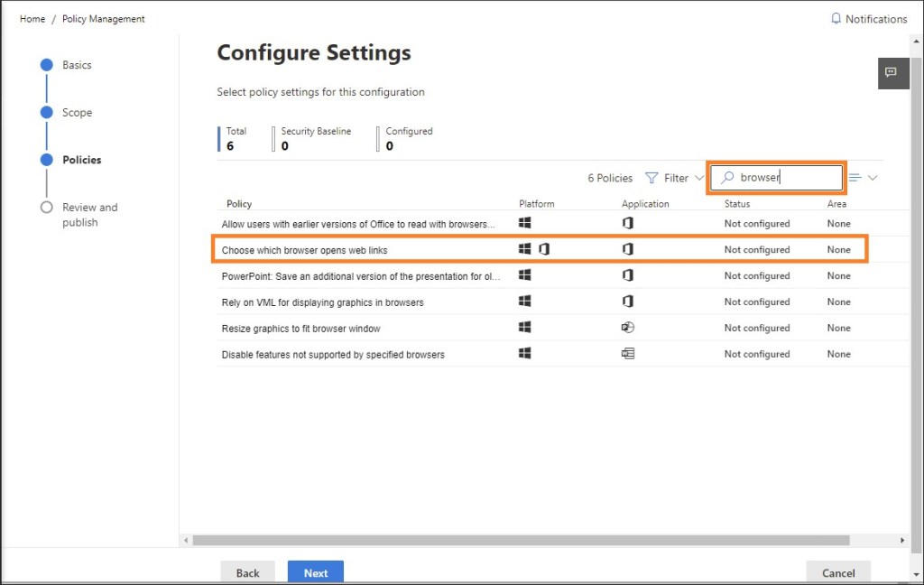The image size is (924, 585).
Task: Click application icon in 'Disable features' row
Action: (x=628, y=353)
